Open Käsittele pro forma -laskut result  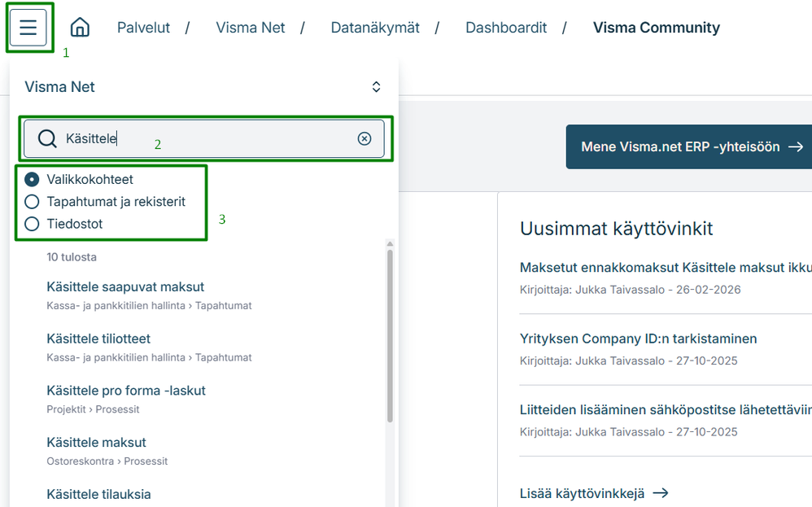126,391
